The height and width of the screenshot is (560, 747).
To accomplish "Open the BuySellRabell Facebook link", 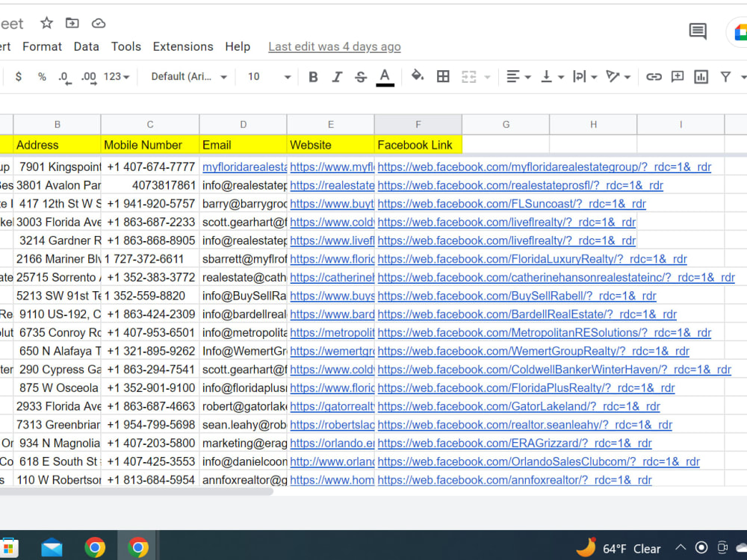I will click(517, 296).
